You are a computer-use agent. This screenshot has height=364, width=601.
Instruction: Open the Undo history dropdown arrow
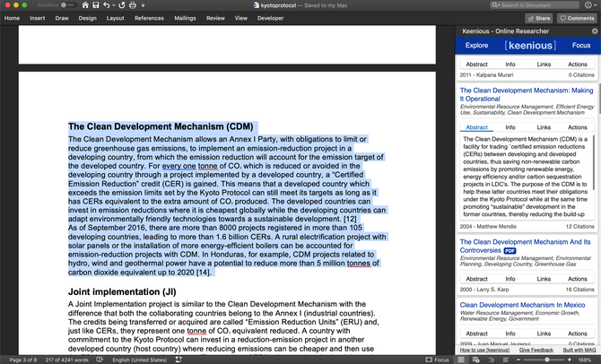point(114,5)
